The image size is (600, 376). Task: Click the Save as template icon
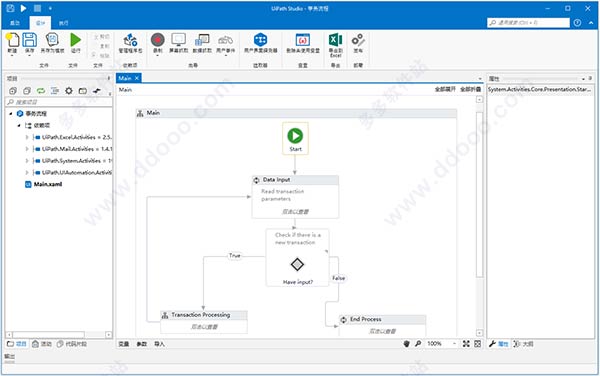52,40
